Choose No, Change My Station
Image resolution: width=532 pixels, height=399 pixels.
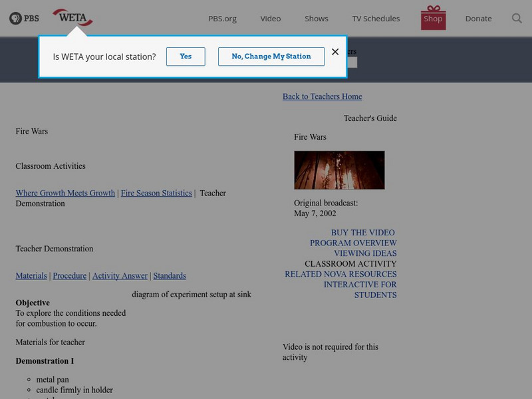click(271, 57)
